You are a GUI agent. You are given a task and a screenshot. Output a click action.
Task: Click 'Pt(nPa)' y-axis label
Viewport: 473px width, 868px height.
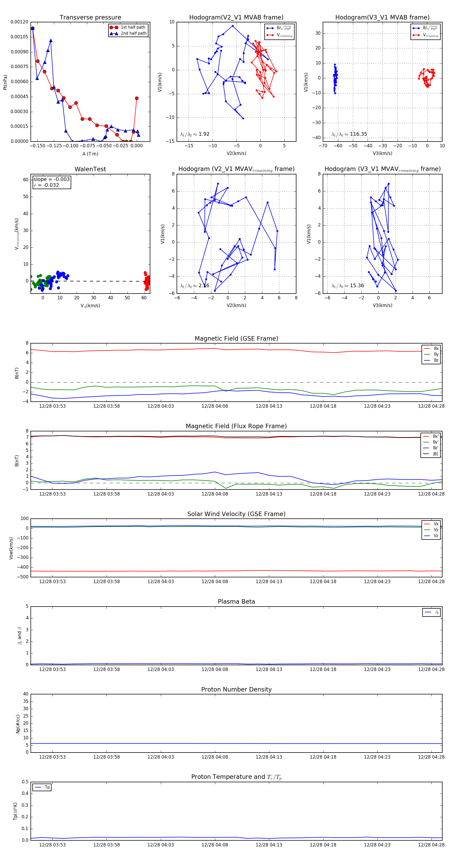[5, 82]
